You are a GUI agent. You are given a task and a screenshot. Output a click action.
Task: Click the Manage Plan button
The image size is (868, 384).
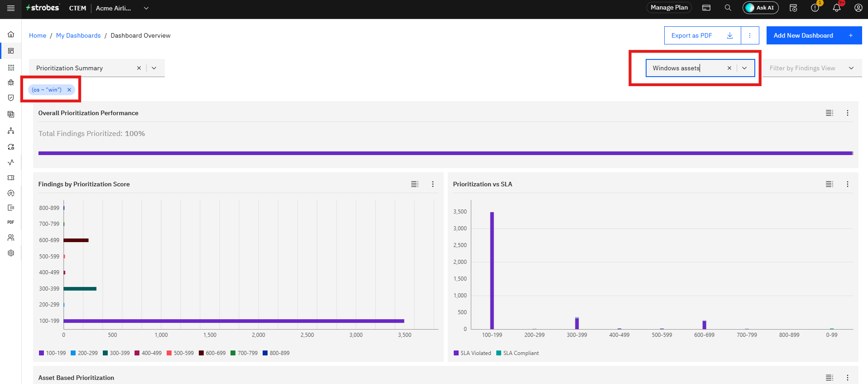(669, 8)
